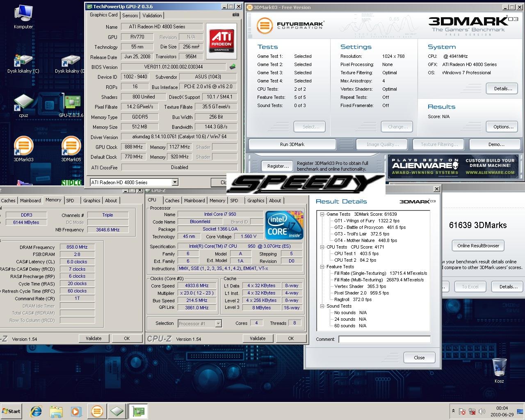Click the Comment input field
This screenshot has height=420, width=525.
click(x=384, y=339)
